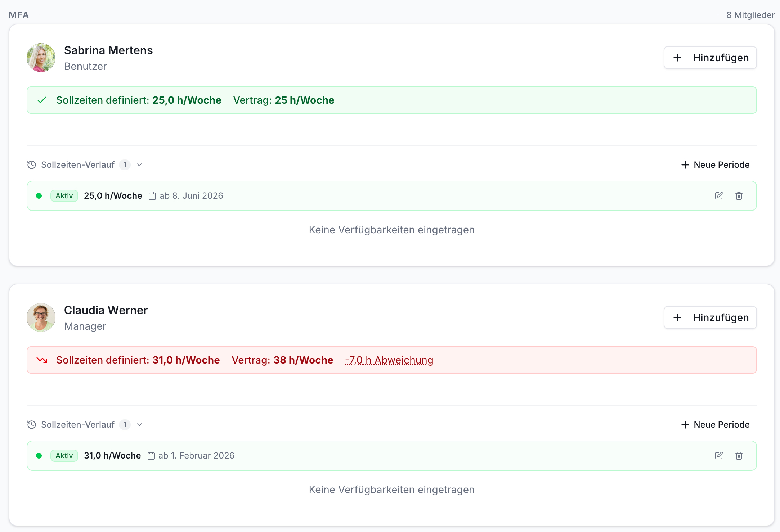
Task: Create Neue Periode for Sabrina Mertens
Action: 715,165
